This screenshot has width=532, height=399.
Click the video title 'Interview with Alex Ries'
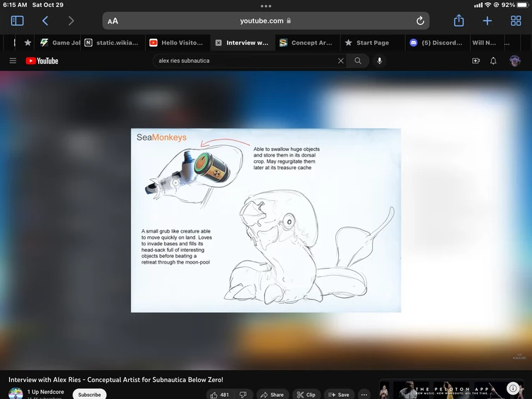coord(116,380)
